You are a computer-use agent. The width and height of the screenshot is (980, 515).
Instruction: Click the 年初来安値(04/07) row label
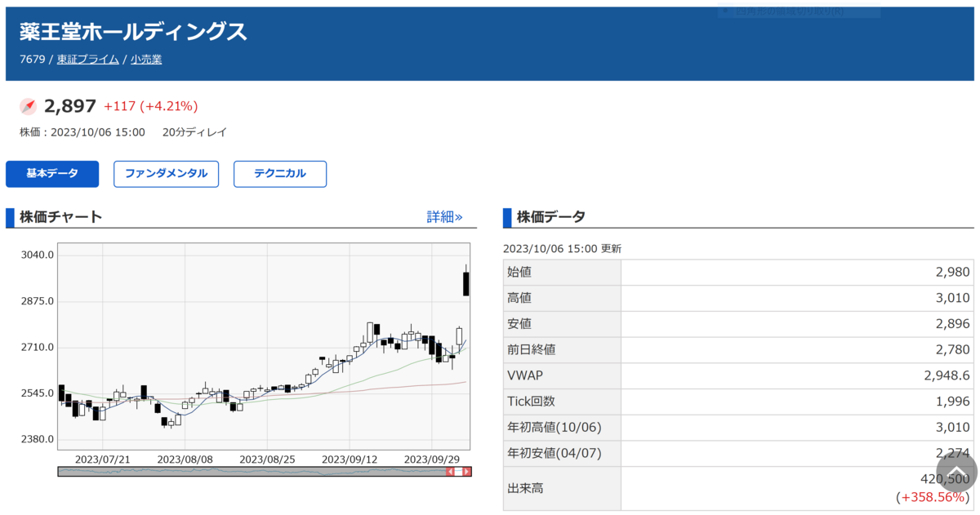[554, 453]
